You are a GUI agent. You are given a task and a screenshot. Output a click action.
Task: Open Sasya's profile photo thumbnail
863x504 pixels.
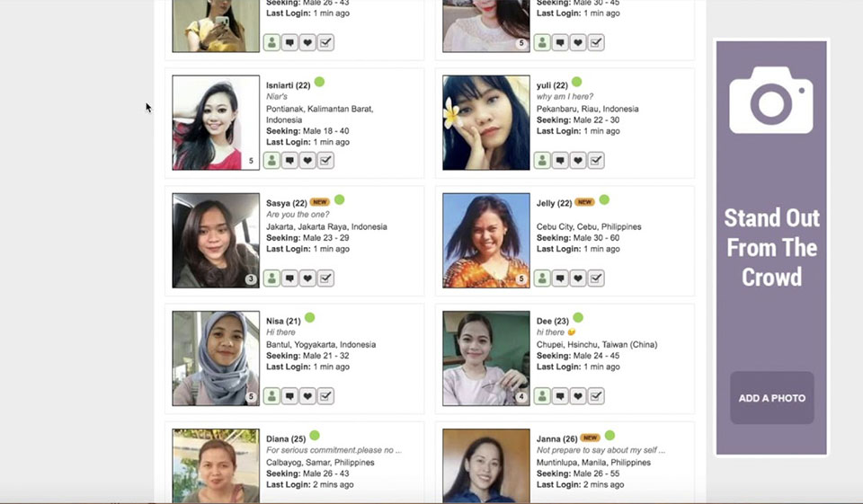[216, 240]
